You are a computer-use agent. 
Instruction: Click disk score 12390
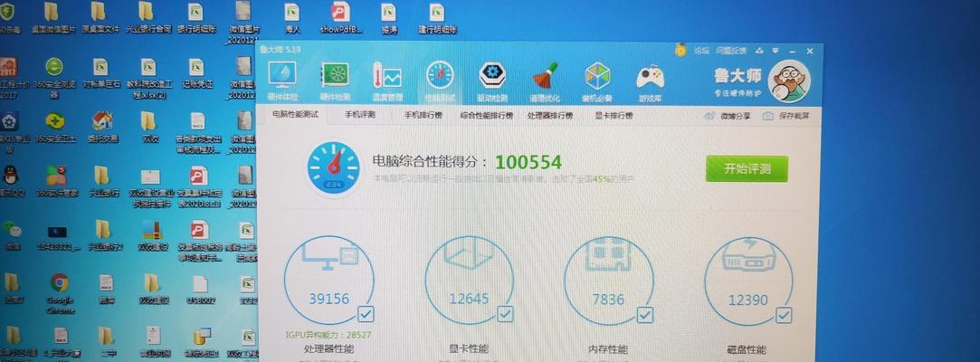pyautogui.click(x=747, y=300)
